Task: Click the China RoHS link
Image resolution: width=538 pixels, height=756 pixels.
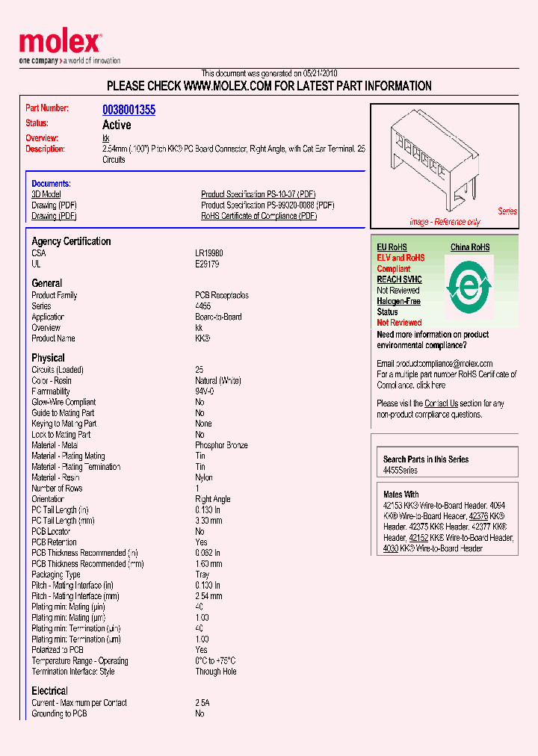Action: pyautogui.click(x=470, y=247)
